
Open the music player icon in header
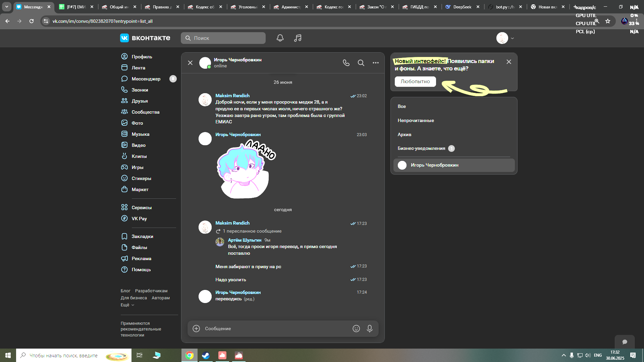pyautogui.click(x=298, y=38)
